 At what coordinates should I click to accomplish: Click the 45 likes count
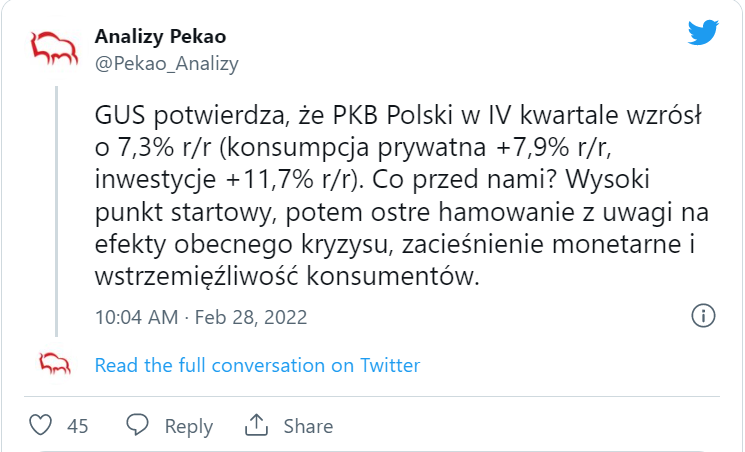(77, 426)
